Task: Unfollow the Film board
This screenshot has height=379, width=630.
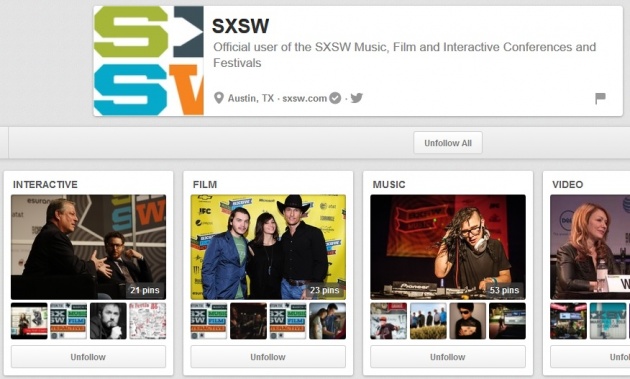Action: pyautogui.click(x=268, y=357)
